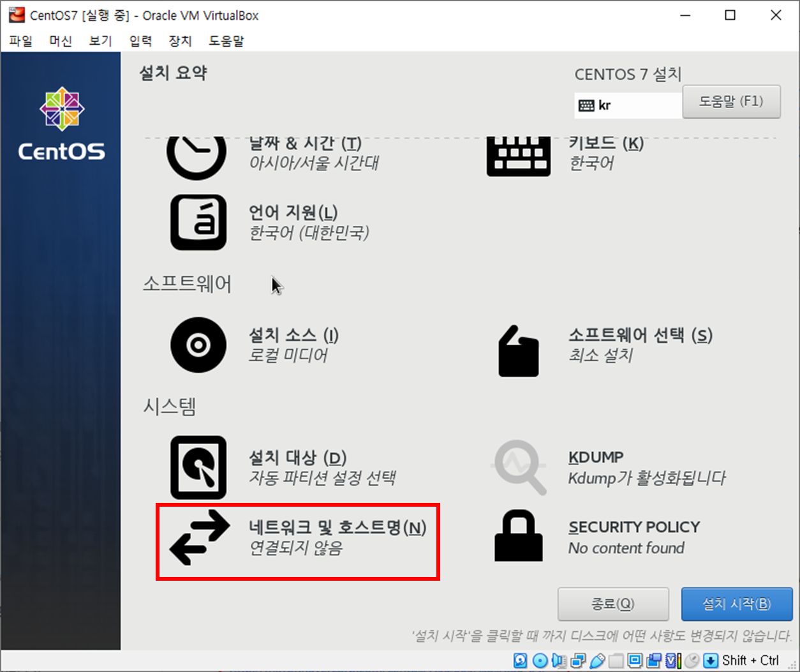The image size is (800, 672).
Task: Click the 도움말 (F1) button
Action: [x=731, y=101]
